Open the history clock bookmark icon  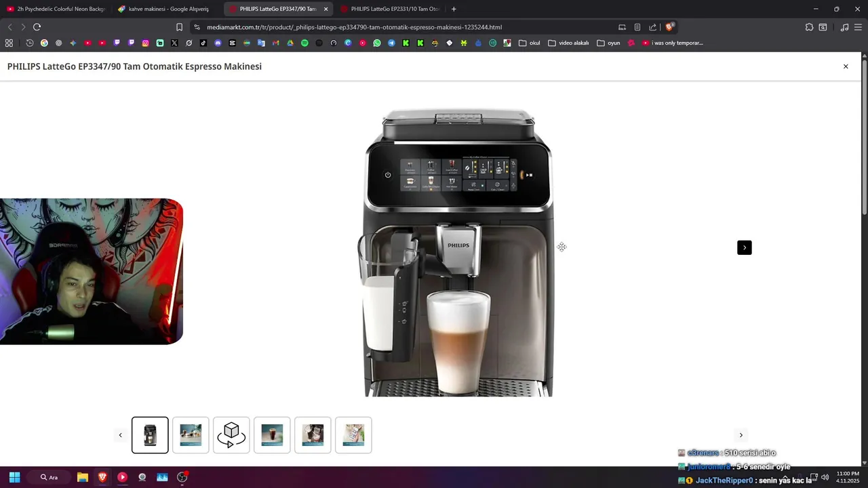[30, 43]
